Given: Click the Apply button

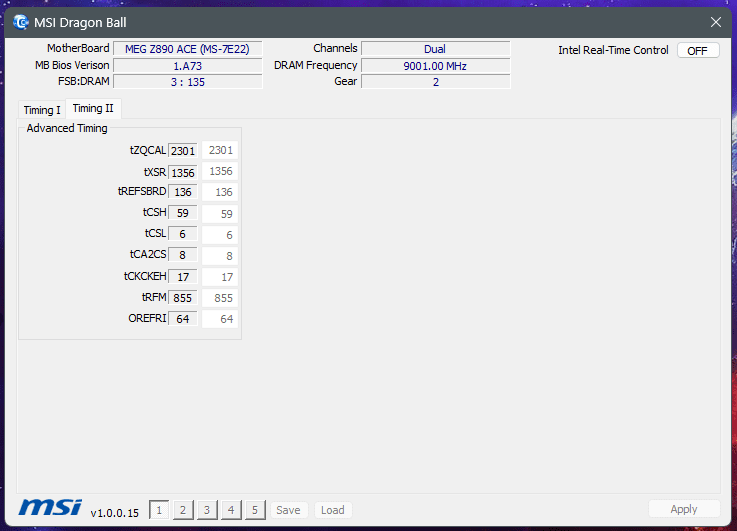Looking at the screenshot, I should (x=684, y=509).
